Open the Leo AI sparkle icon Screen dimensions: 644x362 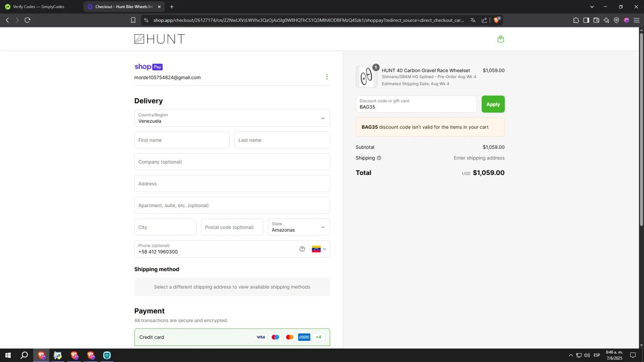click(x=606, y=20)
